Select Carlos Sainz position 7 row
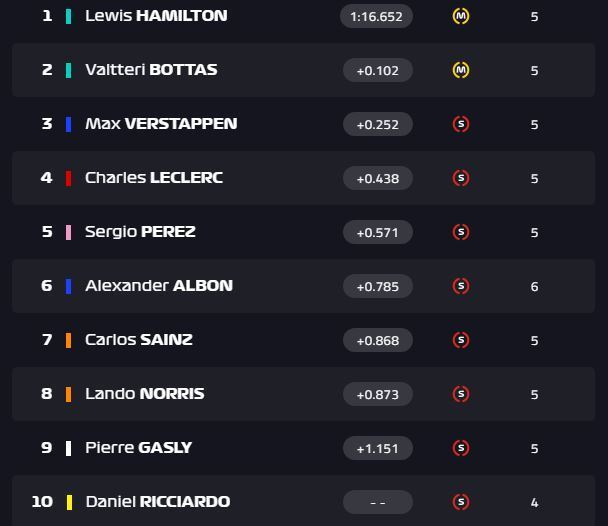 coord(303,340)
